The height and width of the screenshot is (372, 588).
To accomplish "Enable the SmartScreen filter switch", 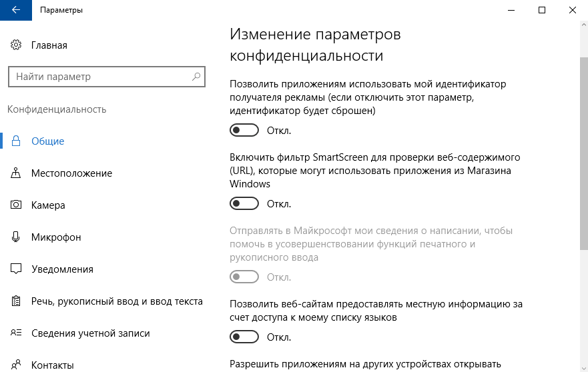I will 244,203.
